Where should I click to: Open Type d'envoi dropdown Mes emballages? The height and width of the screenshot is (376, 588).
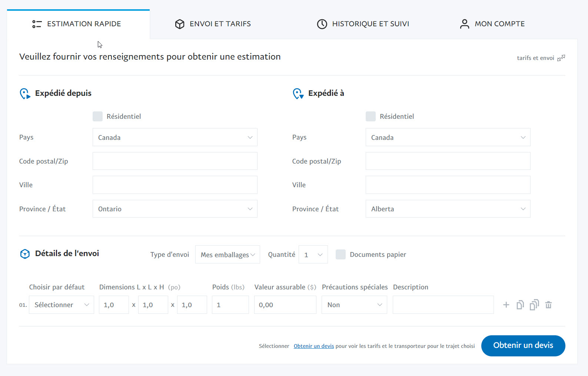pos(227,255)
